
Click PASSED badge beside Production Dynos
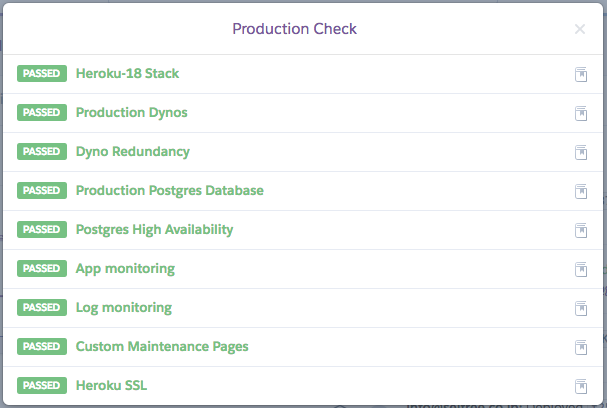click(x=42, y=113)
